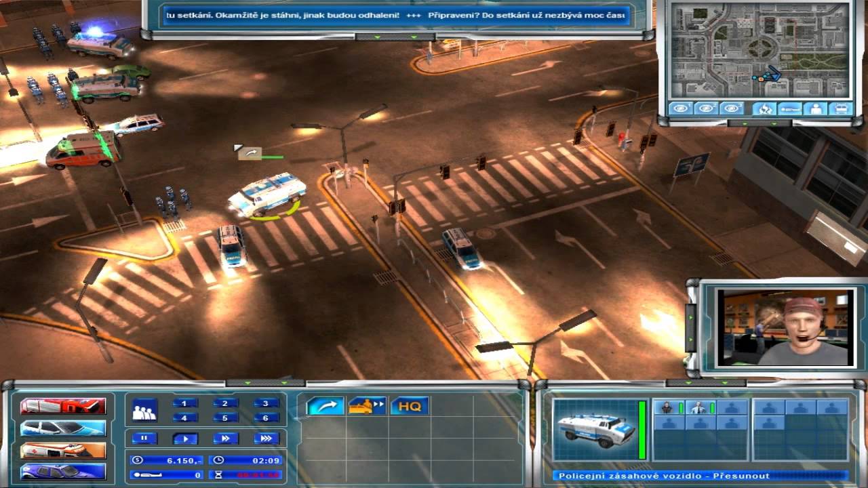Open the blue technical vehicle category

click(63, 472)
